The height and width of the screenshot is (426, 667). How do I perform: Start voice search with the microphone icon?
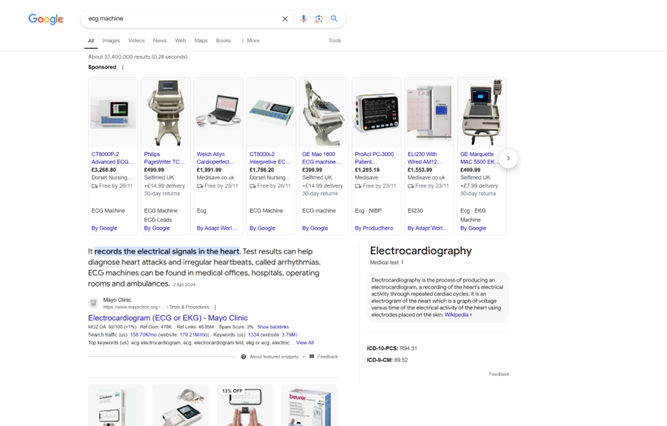click(304, 19)
